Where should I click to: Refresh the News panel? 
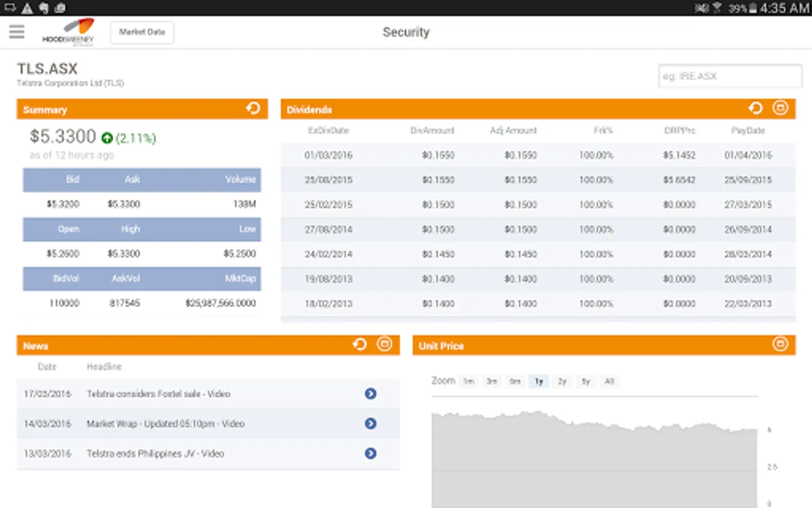point(359,344)
